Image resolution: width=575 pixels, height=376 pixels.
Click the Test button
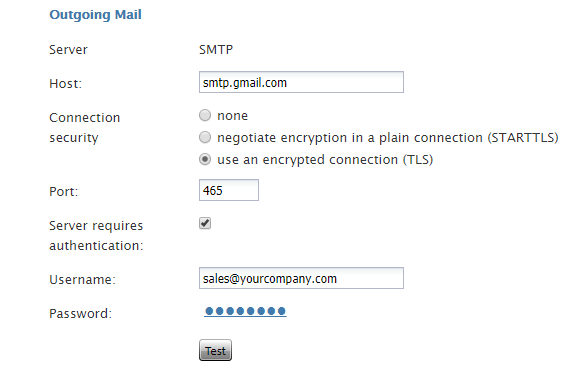(x=215, y=350)
